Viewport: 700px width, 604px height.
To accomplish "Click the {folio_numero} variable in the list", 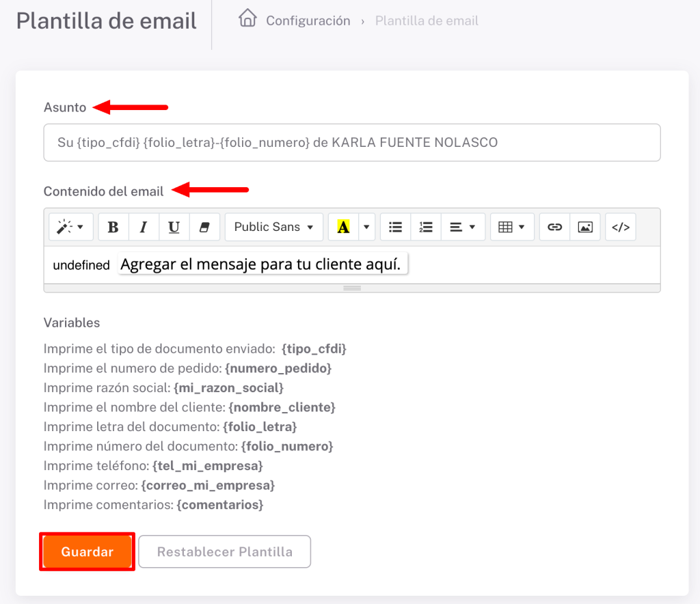I will point(287,447).
